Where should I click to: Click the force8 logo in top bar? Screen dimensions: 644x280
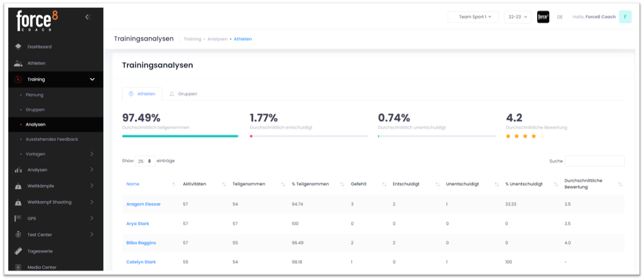click(x=543, y=17)
